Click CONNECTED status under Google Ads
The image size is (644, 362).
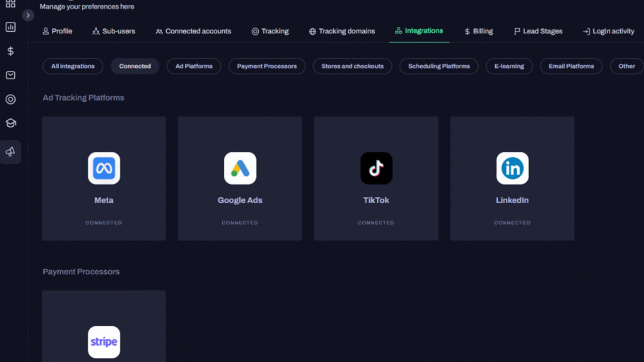240,223
